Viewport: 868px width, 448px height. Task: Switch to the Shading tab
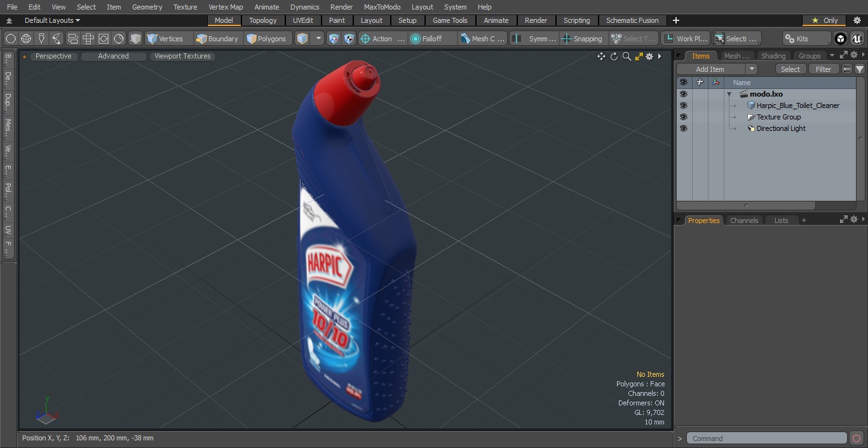pyautogui.click(x=773, y=56)
